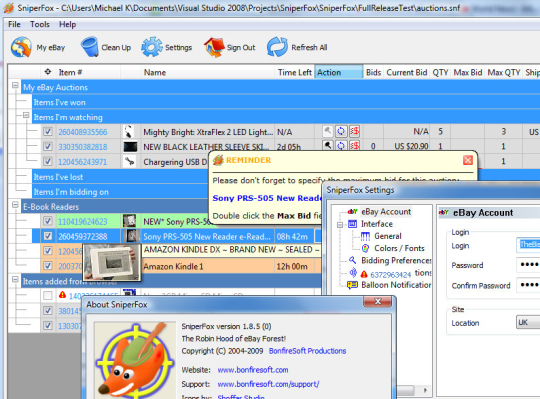This screenshot has height=399, width=540.
Task: Open the Help menu
Action: pos(67,24)
